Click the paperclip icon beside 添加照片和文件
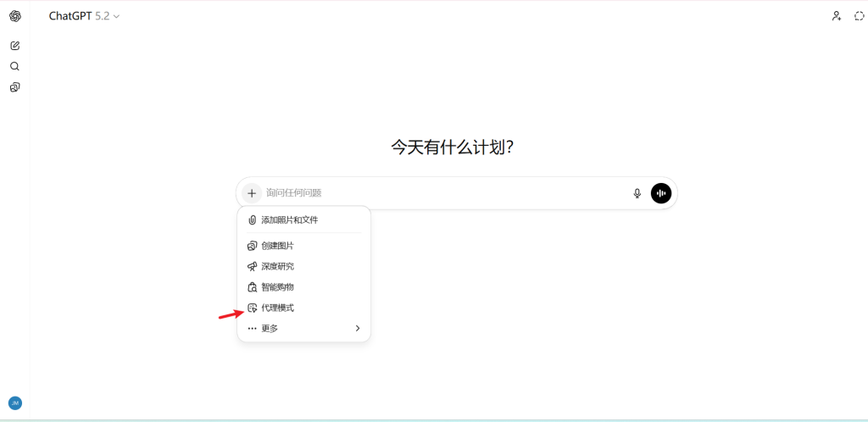Viewport: 868px width, 422px height. (252, 220)
